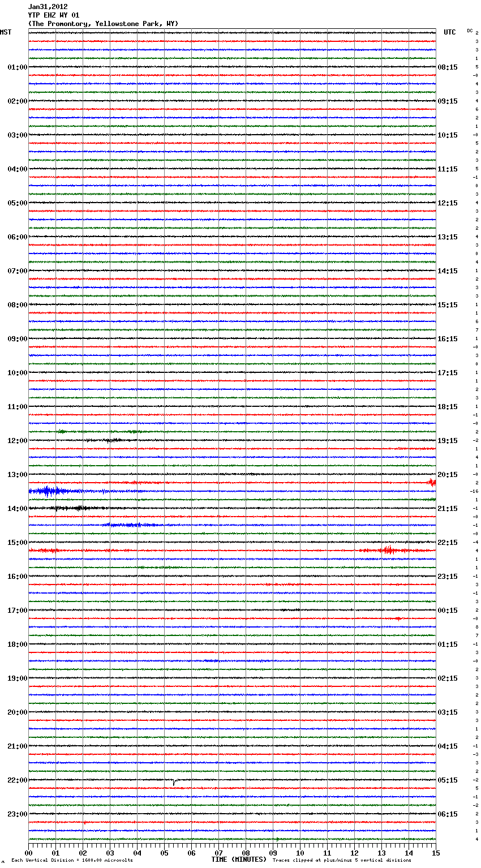Click the 'TIME (MINUTES)' axis title
This screenshot has width=481, height=868.
point(239,860)
